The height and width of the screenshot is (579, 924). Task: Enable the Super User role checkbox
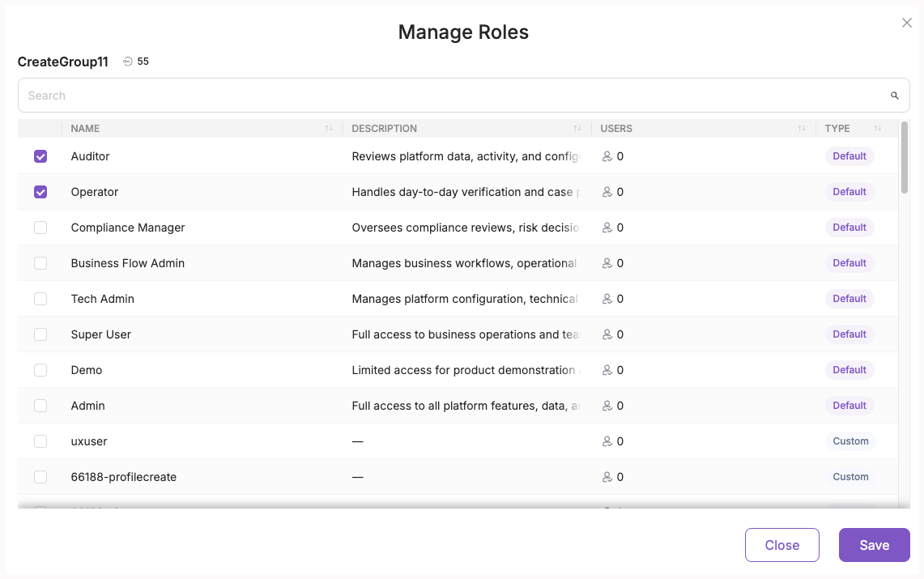40,334
